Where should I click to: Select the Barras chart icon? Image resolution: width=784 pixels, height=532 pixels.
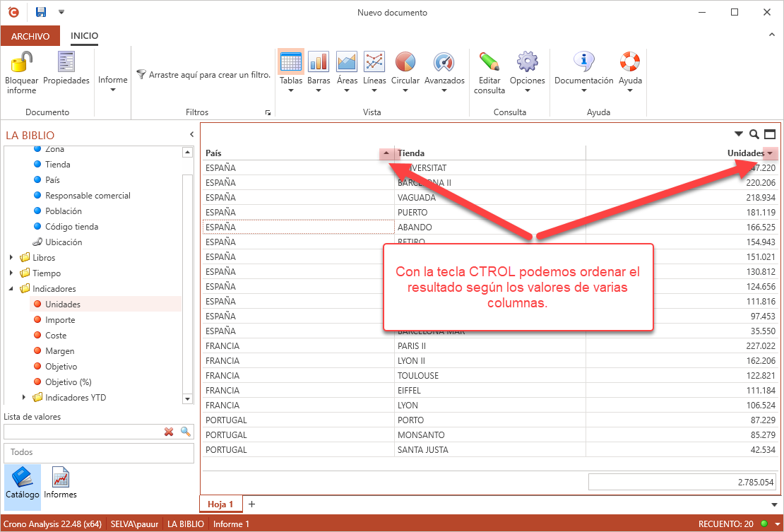(319, 62)
